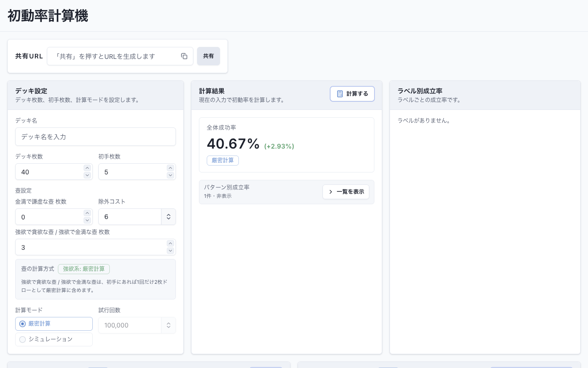Click the (+2.93%) change value
Image resolution: width=588 pixels, height=368 pixels.
(x=279, y=146)
